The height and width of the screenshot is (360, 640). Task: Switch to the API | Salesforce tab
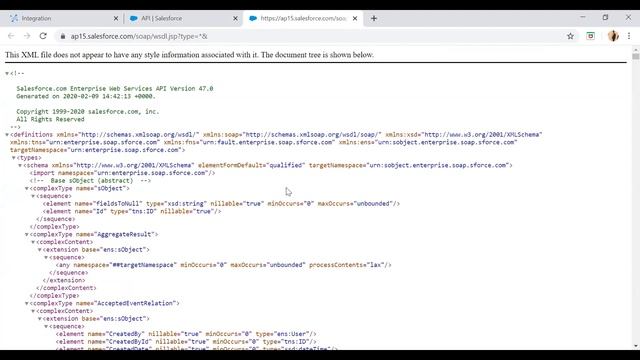tap(183, 18)
